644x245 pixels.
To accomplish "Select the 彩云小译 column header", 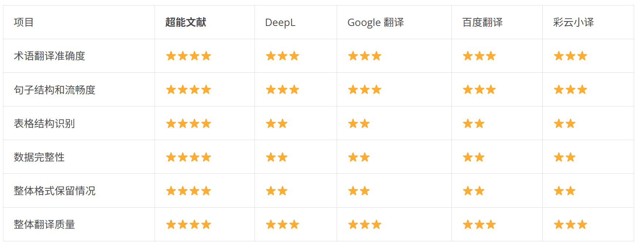I will click(x=573, y=22).
